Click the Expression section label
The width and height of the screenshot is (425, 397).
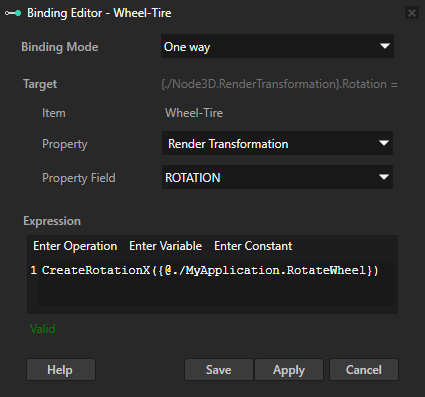(x=52, y=221)
